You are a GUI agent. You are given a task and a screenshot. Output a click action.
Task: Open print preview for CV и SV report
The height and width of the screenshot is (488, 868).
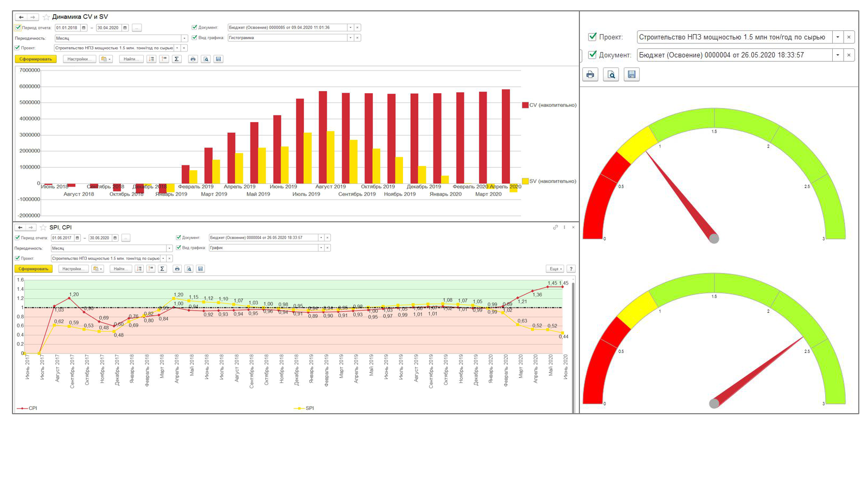click(x=206, y=59)
